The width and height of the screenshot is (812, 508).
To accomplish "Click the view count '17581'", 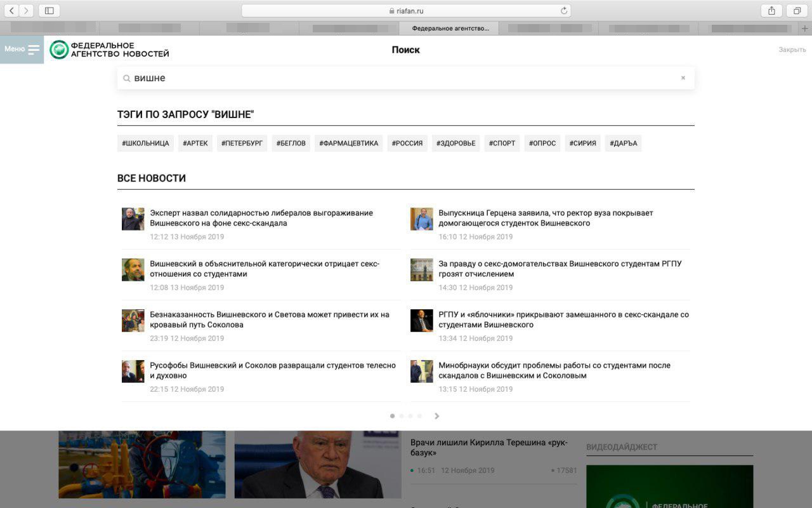I will tap(566, 471).
